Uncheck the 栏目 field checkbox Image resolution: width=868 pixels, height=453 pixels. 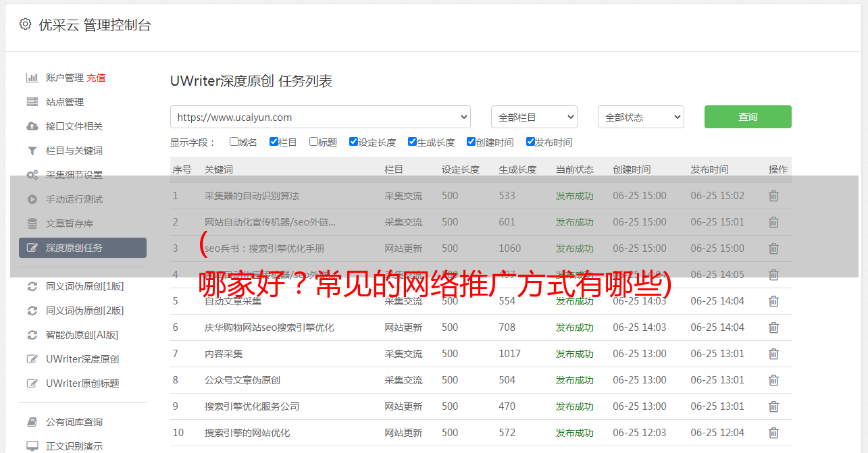pyautogui.click(x=274, y=142)
